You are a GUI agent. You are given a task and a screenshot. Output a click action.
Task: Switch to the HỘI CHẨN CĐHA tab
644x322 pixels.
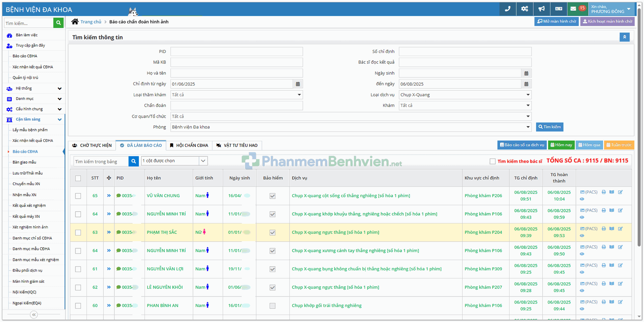pos(189,145)
